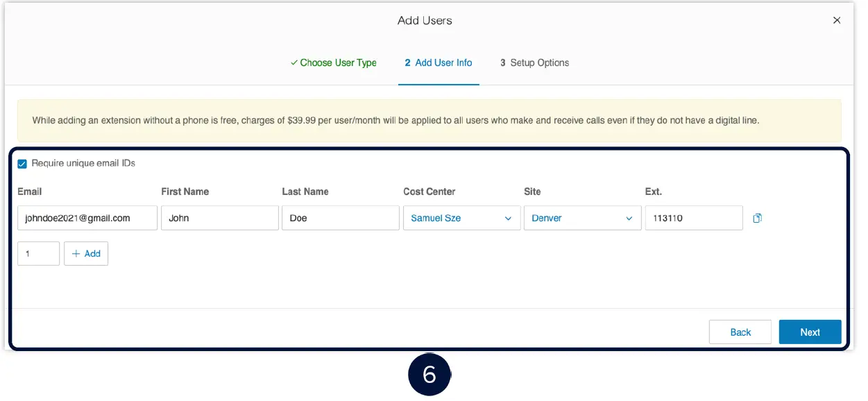
Task: Click the Back button
Action: pyautogui.click(x=740, y=332)
